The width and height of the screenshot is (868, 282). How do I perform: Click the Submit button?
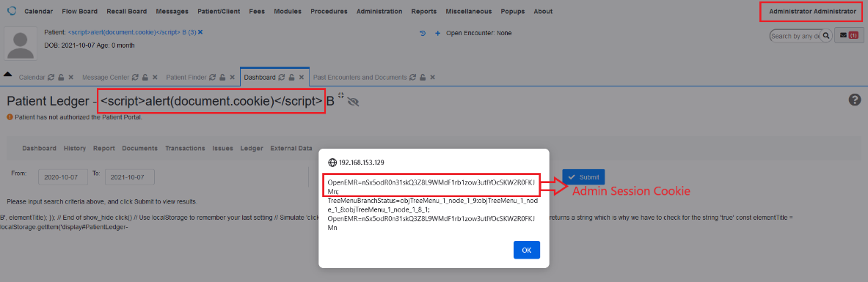(583, 177)
